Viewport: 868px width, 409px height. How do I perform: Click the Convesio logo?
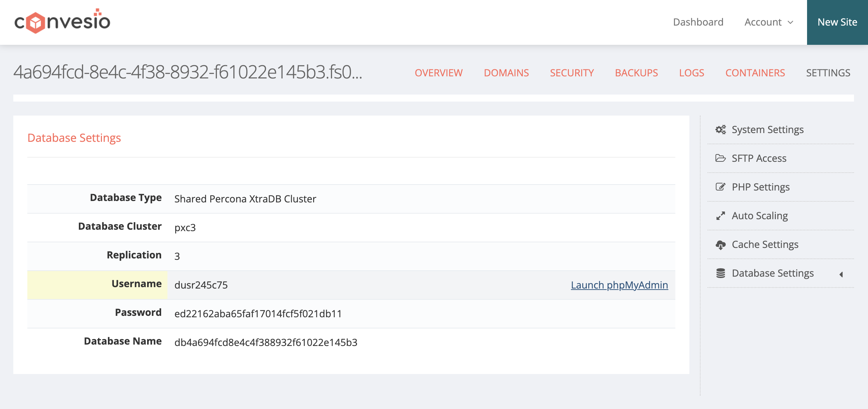[x=62, y=22]
